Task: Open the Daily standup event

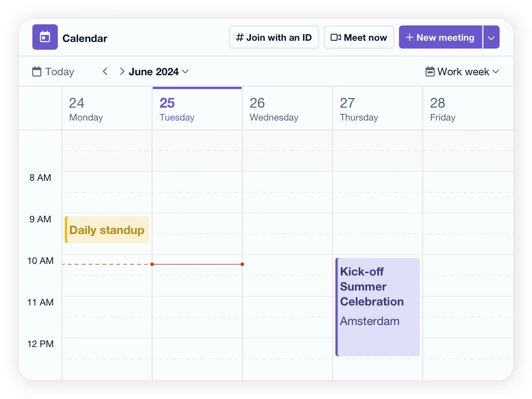Action: 107,230
